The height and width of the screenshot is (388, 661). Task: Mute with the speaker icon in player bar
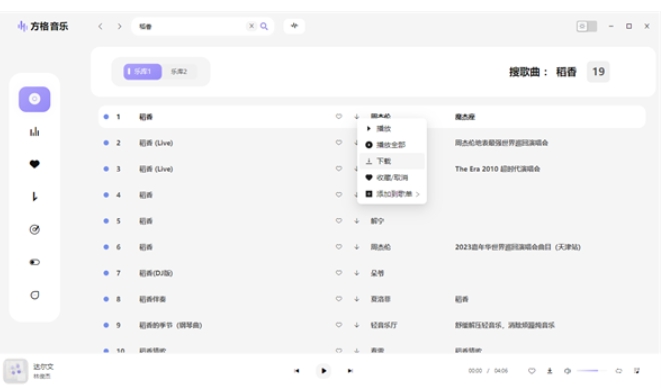[567, 371]
